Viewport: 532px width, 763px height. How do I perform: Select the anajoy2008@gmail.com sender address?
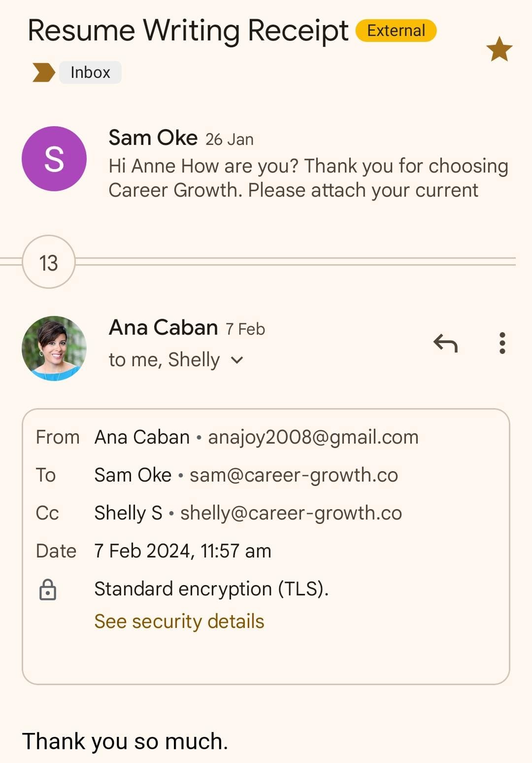tap(313, 437)
